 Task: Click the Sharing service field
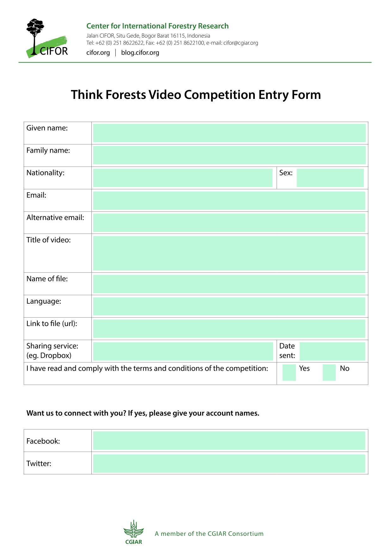[183, 351]
